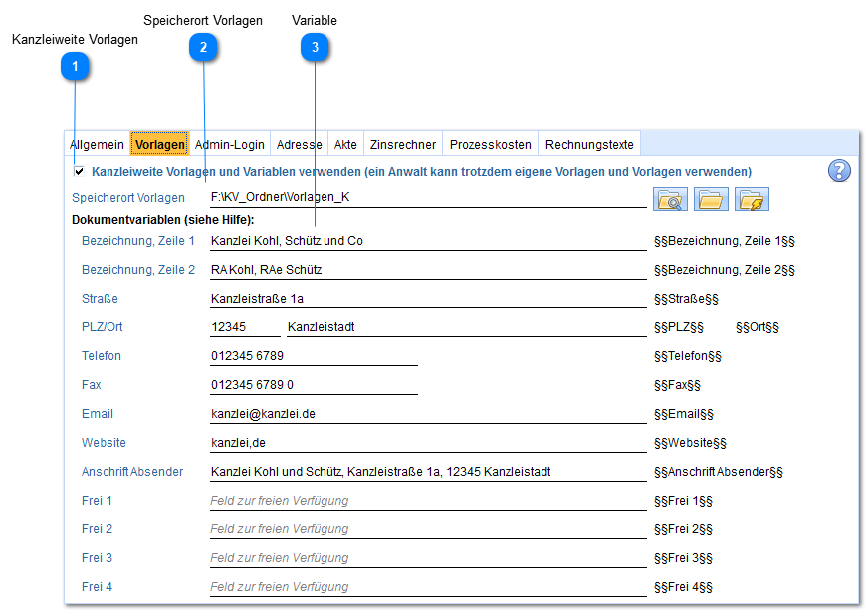This screenshot has width=868, height=613.
Task: Click the Website input field
Action: pyautogui.click(x=428, y=443)
